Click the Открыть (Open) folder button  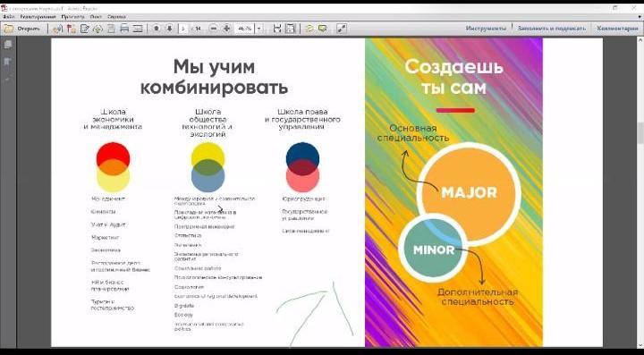point(22,29)
